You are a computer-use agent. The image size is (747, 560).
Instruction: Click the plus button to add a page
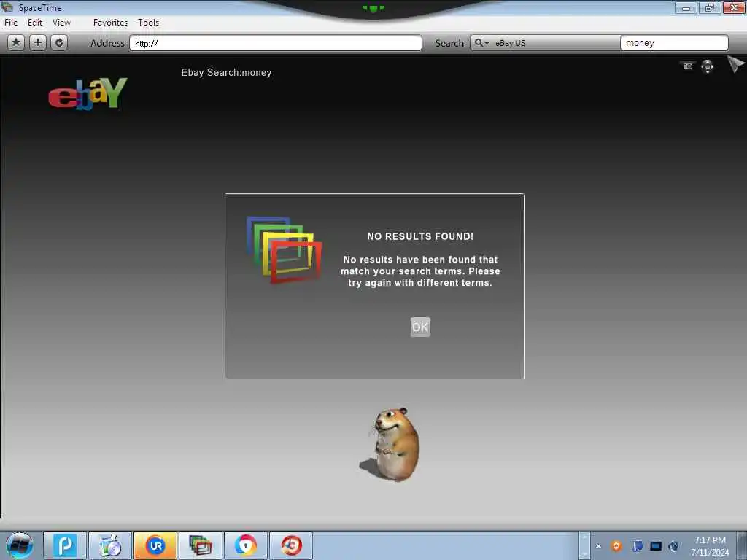pyautogui.click(x=38, y=43)
